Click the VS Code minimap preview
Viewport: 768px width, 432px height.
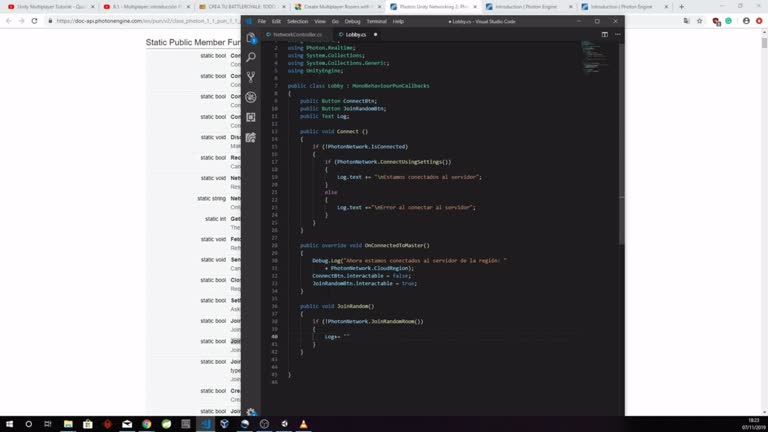[594, 56]
